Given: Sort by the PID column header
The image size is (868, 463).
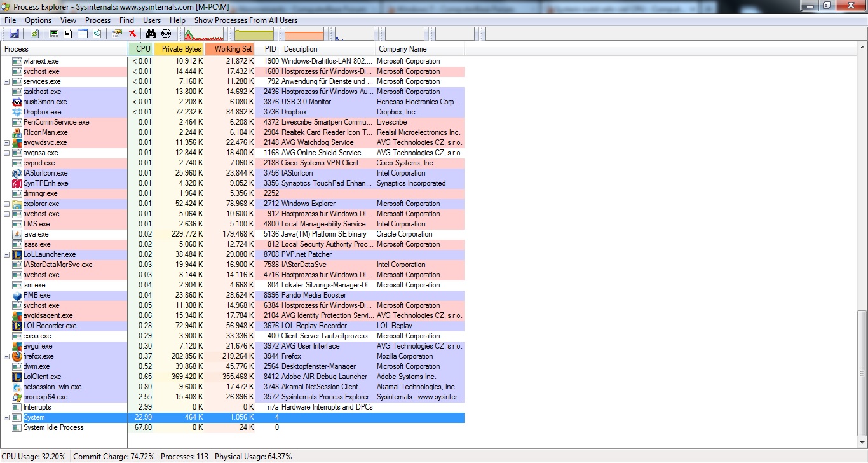Looking at the screenshot, I should tap(268, 49).
